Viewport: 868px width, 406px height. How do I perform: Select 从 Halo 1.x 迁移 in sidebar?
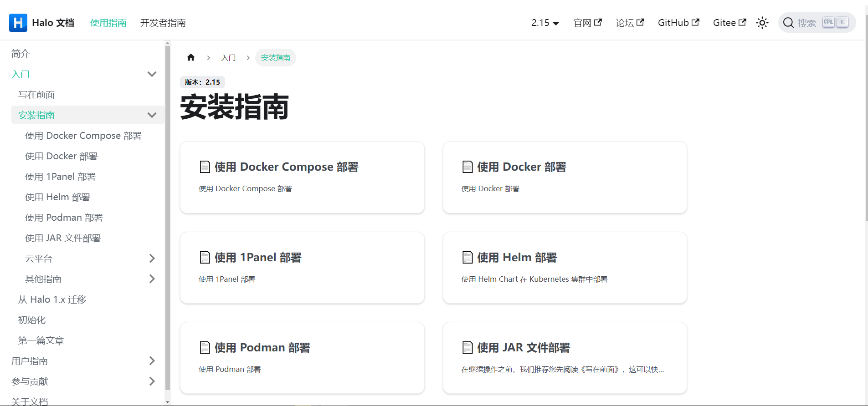click(x=52, y=299)
